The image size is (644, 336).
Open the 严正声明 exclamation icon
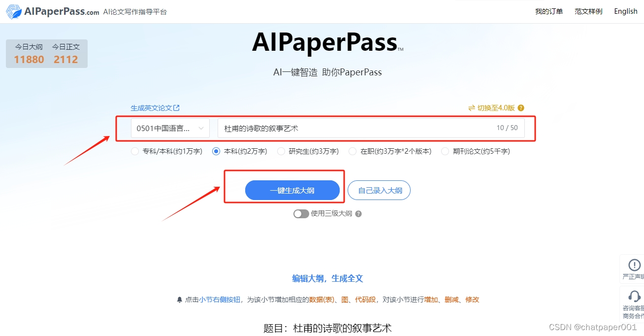pos(635,265)
